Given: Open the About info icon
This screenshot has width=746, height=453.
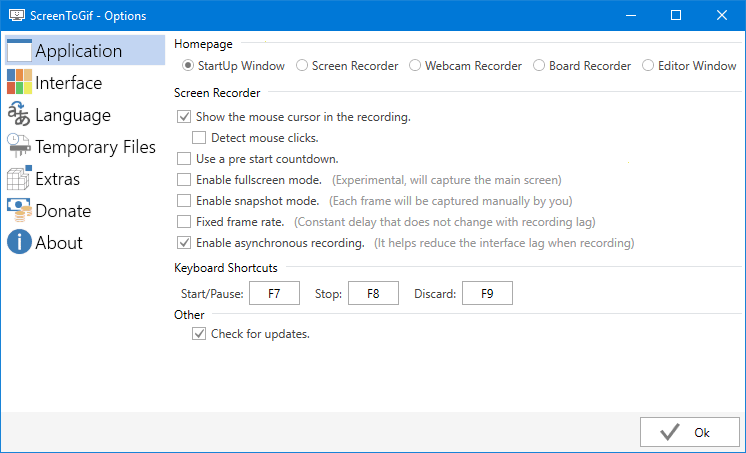Looking at the screenshot, I should (x=19, y=242).
